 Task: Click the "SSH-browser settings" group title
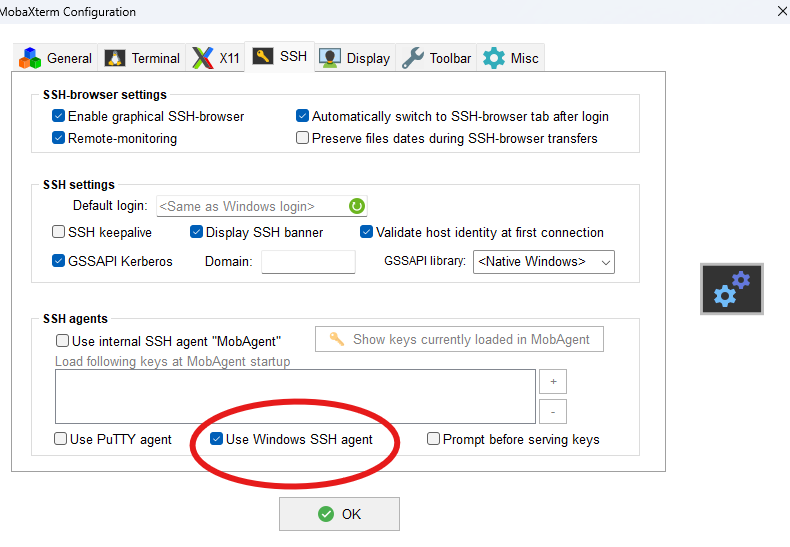point(105,95)
